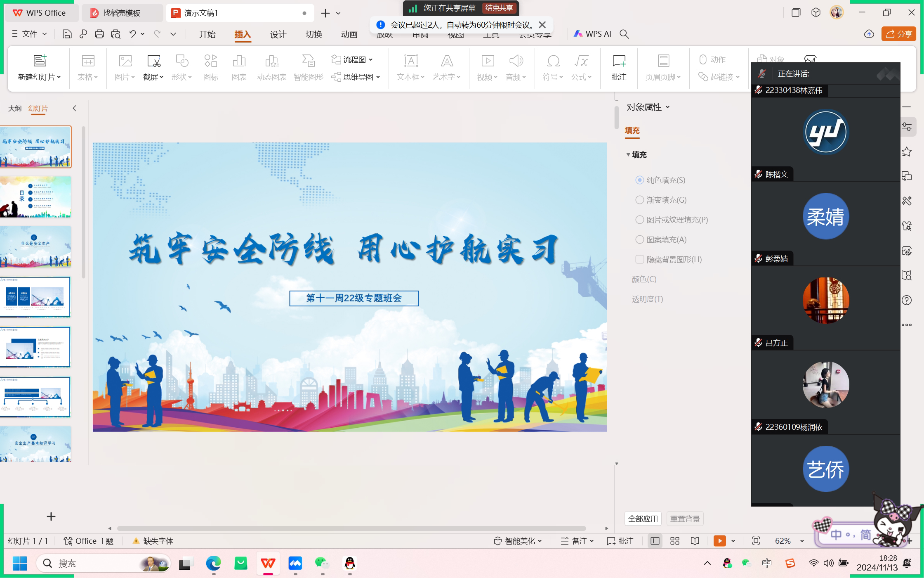Check hide background graphics (隐藏背景图形) box
The width and height of the screenshot is (924, 578).
[640, 259]
